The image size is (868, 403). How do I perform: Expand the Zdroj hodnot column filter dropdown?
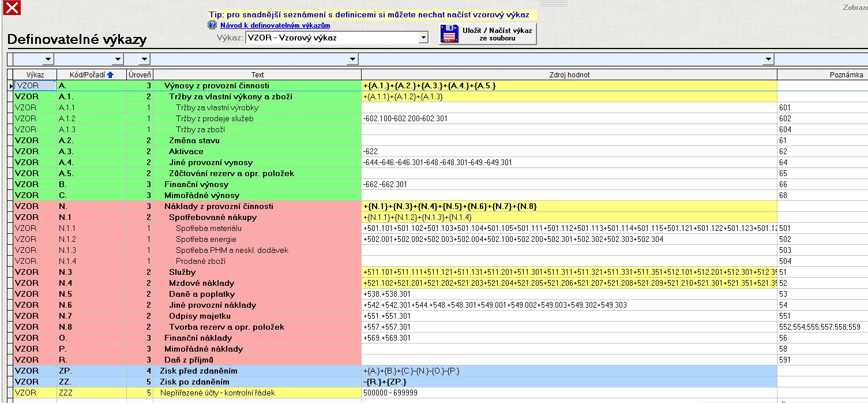[768, 59]
